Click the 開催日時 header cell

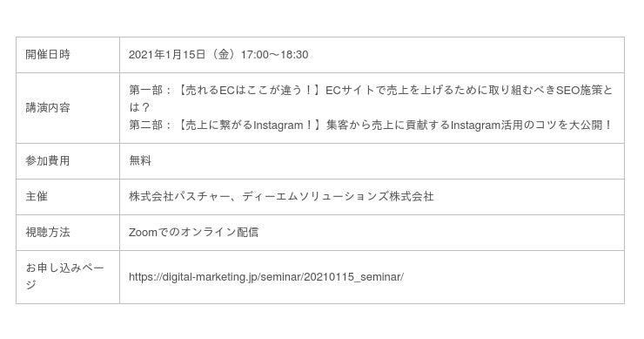click(x=68, y=55)
